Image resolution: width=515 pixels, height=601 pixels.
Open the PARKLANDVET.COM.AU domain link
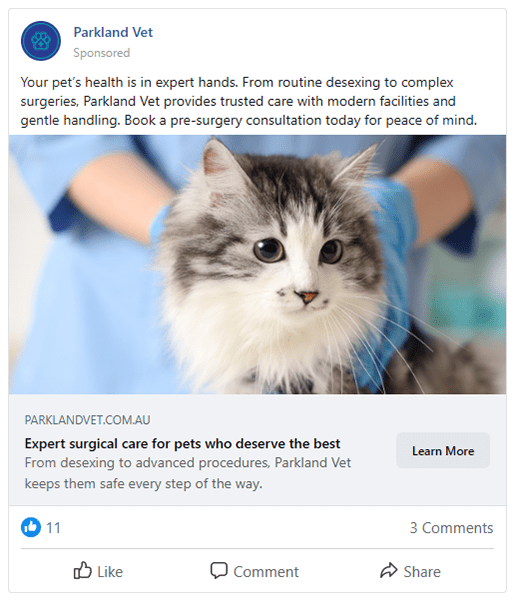(x=87, y=420)
